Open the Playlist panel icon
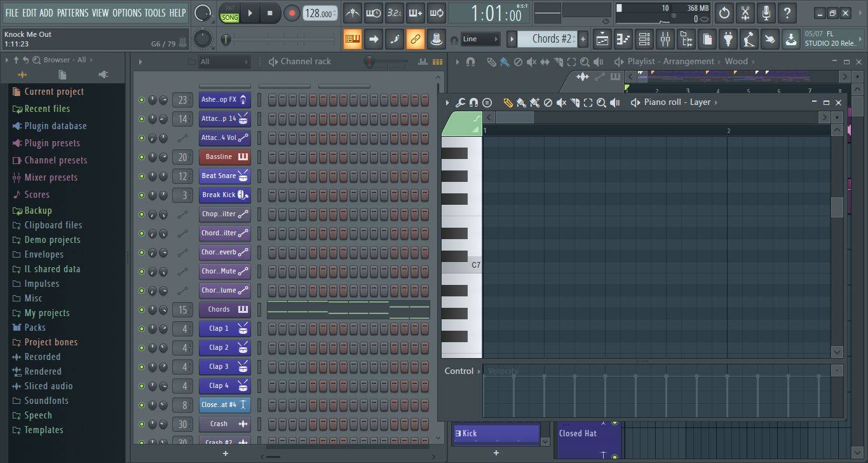 pos(602,39)
